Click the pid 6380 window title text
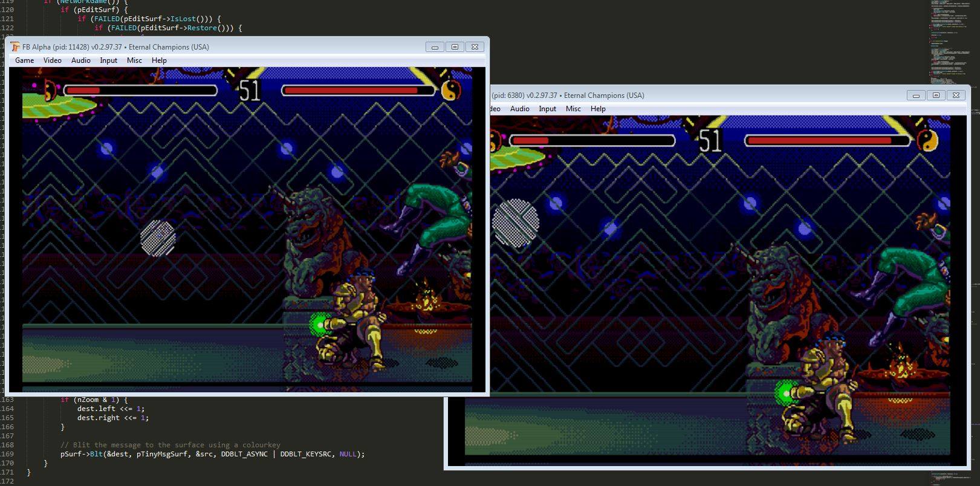This screenshot has height=486, width=980. click(x=568, y=96)
